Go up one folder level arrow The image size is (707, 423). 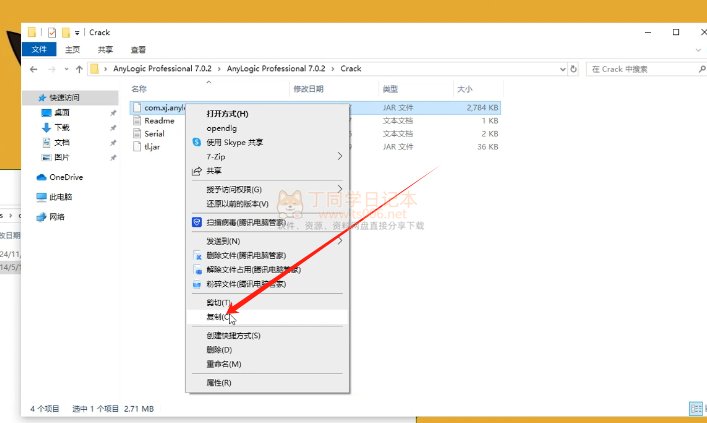79,69
